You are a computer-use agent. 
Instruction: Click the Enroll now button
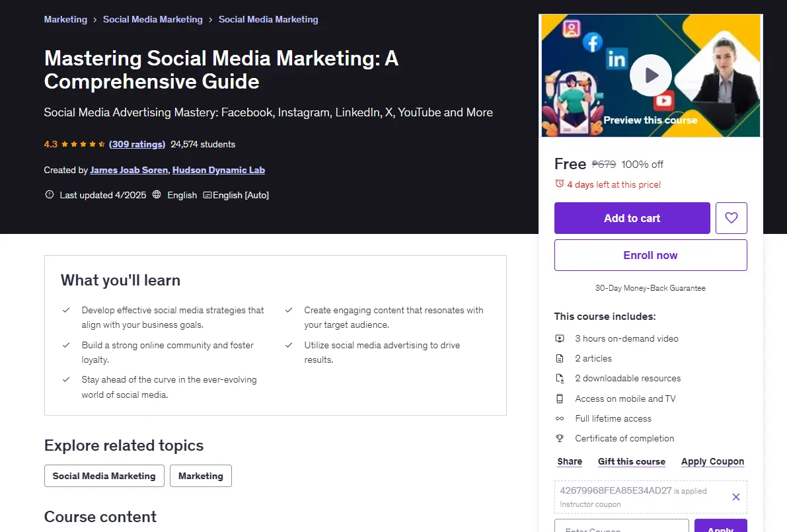(x=650, y=255)
